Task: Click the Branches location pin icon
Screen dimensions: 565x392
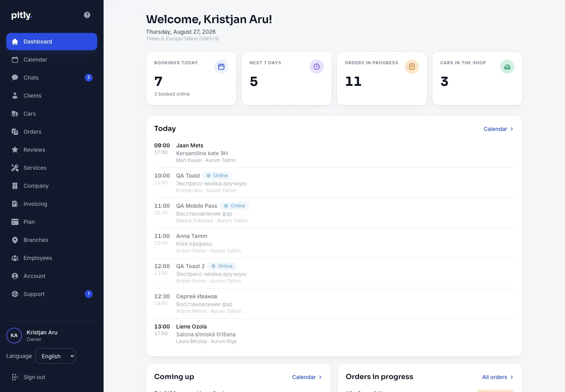Action: pyautogui.click(x=15, y=240)
